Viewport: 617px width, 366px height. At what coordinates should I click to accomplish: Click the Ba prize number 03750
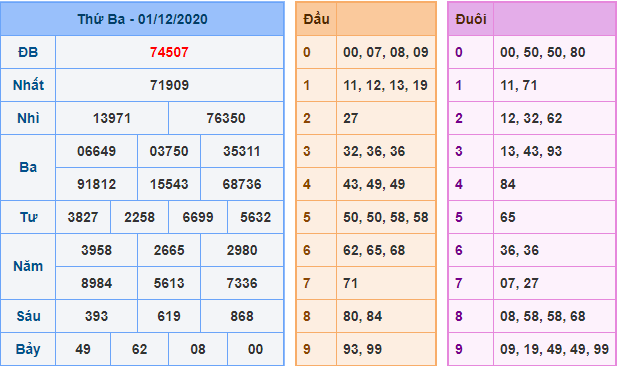pyautogui.click(x=169, y=152)
